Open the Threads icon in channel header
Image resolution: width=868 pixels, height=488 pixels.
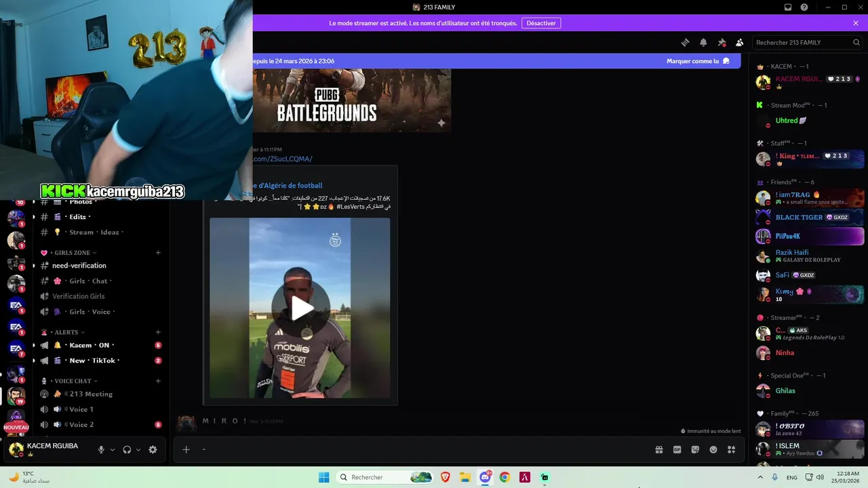click(x=685, y=42)
